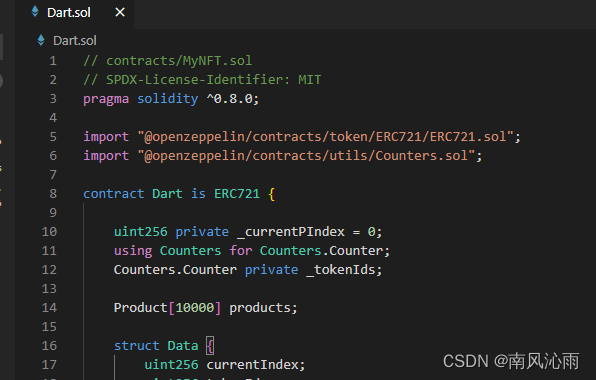Click the opening brace on line 8
The width and height of the screenshot is (596, 380).
[x=271, y=194]
